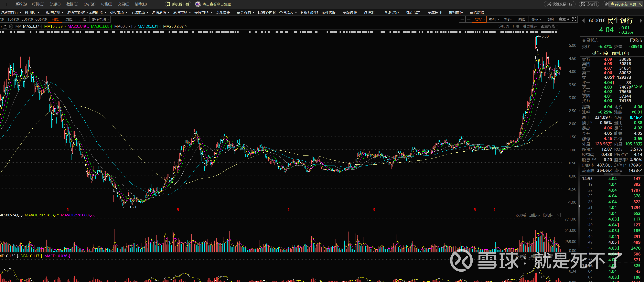Click the zoom in plus icon
The image size is (644, 282).
point(462,19)
